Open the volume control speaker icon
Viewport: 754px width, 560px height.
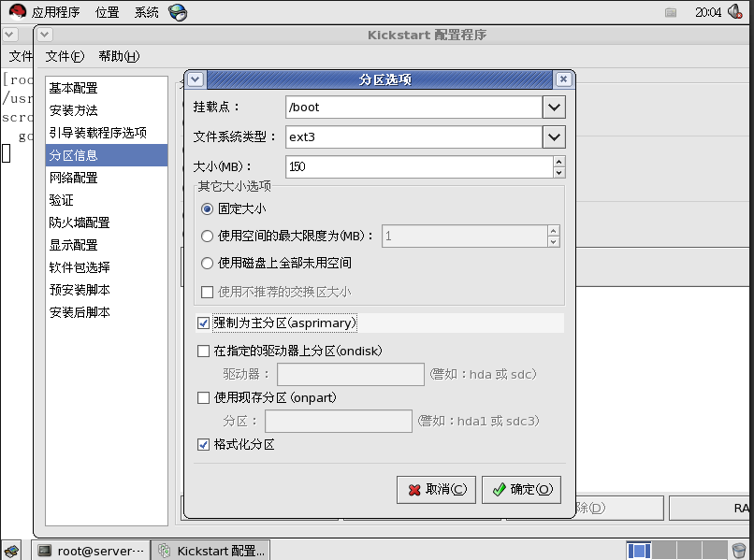point(735,11)
